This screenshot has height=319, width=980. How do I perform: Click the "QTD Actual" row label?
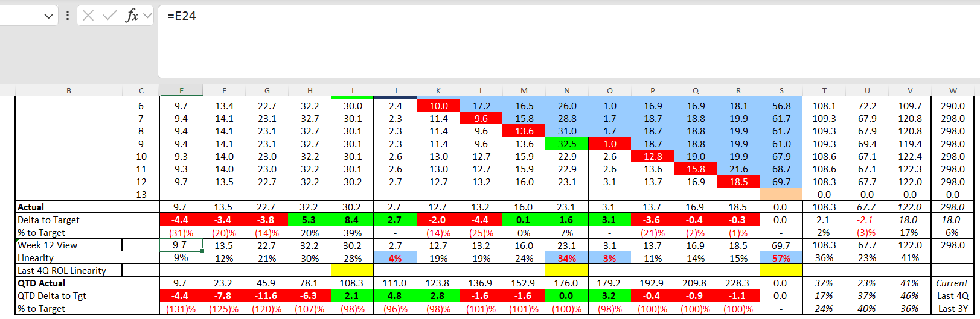41,283
